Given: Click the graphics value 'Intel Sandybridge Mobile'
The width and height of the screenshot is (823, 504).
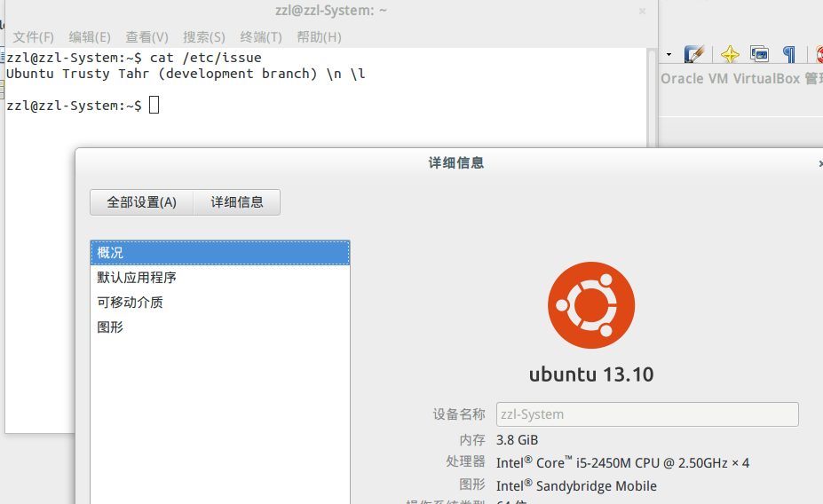Looking at the screenshot, I should tap(576, 485).
